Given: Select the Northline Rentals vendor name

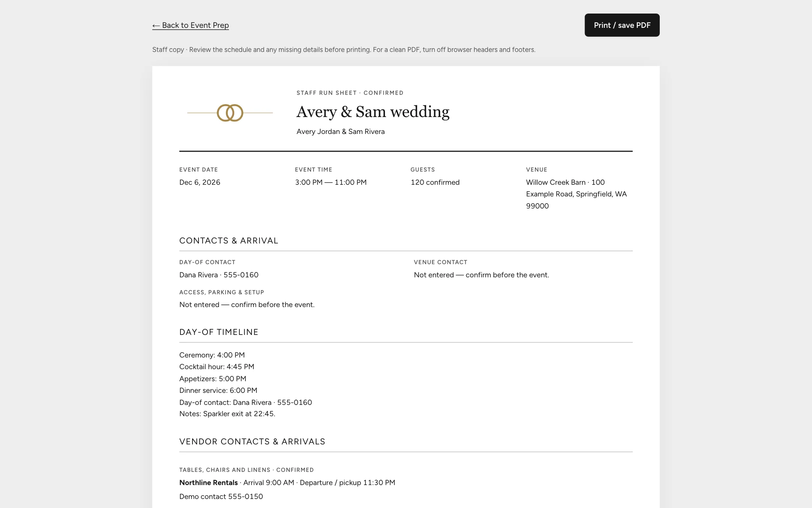Looking at the screenshot, I should point(209,483).
